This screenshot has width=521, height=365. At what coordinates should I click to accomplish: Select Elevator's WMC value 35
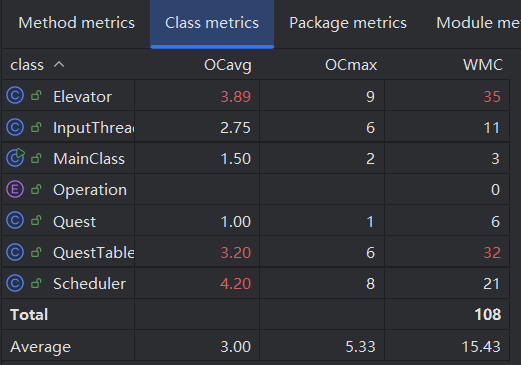click(492, 97)
